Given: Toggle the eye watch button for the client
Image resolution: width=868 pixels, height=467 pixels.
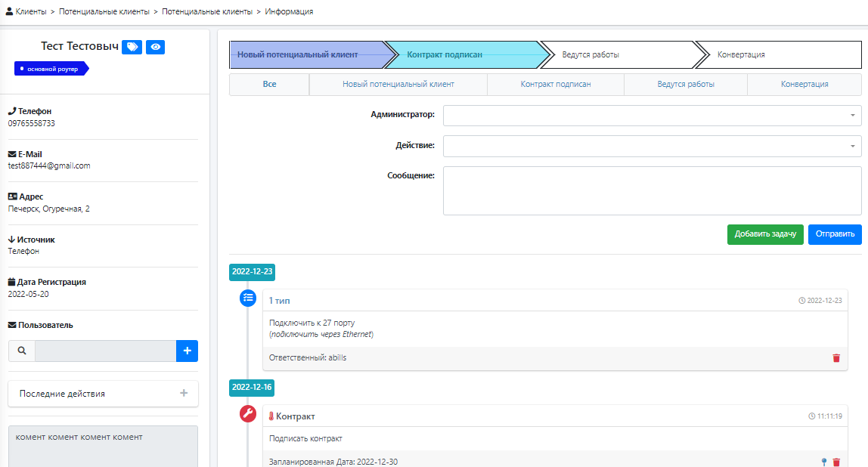Looking at the screenshot, I should [155, 47].
